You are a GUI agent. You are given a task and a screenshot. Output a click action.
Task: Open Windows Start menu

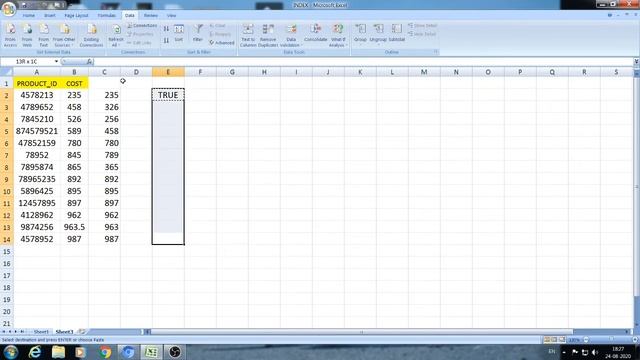[10, 351]
